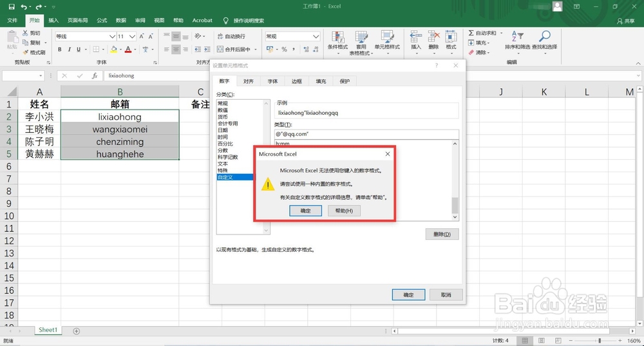Click the 排序和筛选 icon

(x=517, y=36)
